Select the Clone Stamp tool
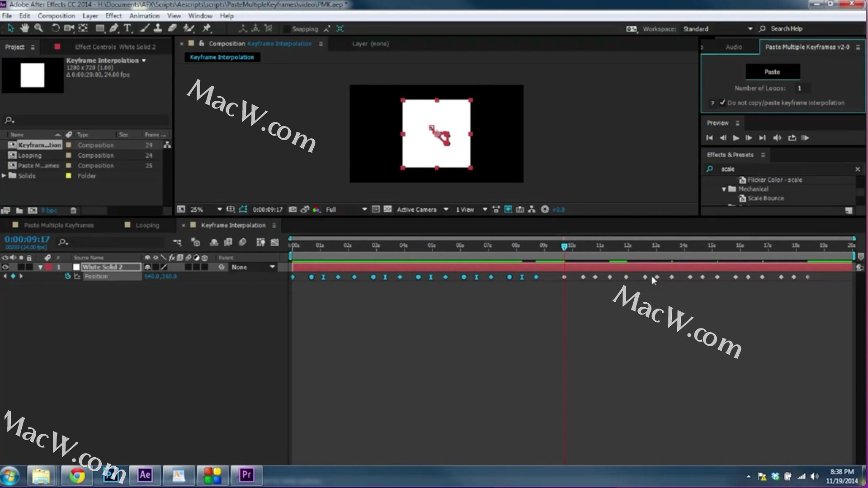This screenshot has width=868, height=488. click(x=158, y=28)
